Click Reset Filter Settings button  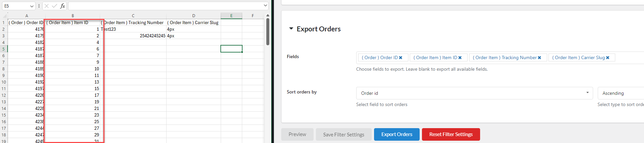(x=451, y=134)
